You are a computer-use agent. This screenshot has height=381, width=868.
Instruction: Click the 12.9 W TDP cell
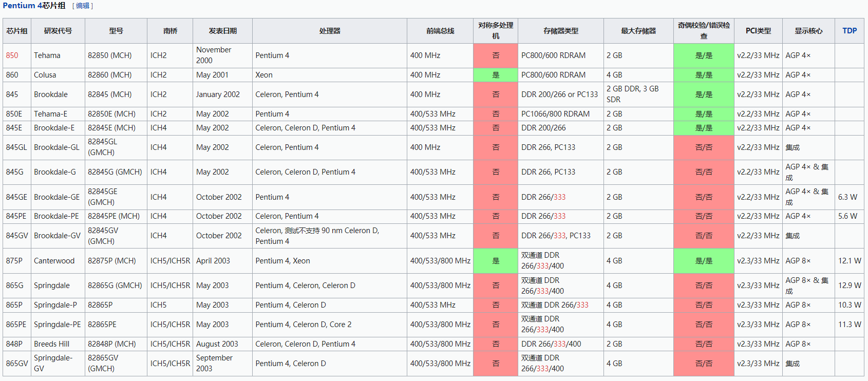tap(850, 285)
